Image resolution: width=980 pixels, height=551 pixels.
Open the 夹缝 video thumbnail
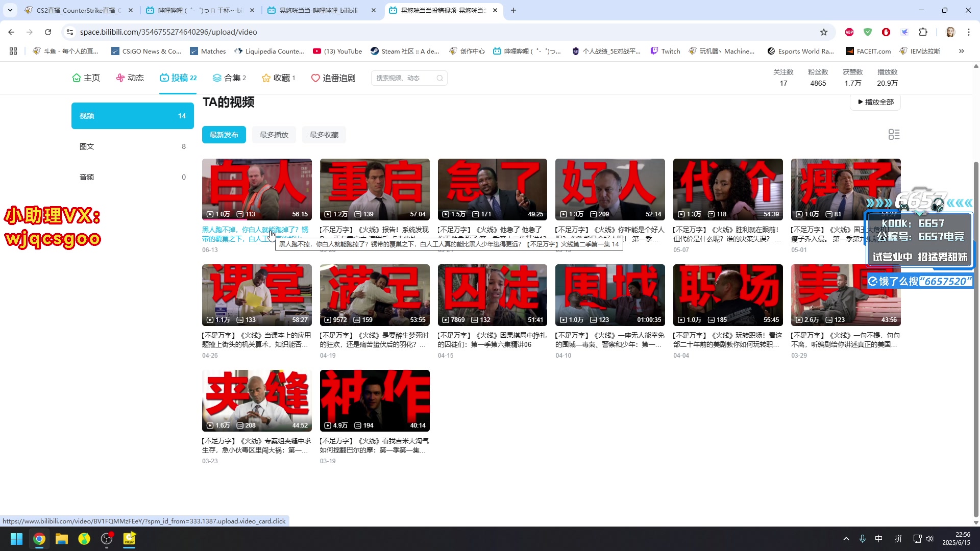click(x=257, y=400)
